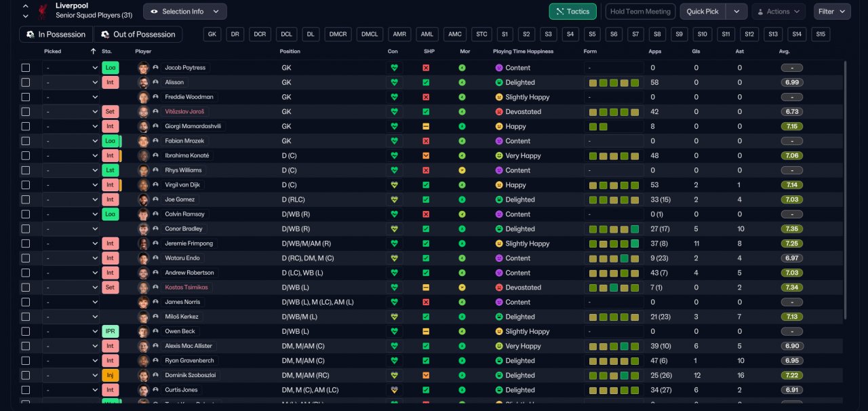868x411 pixels.
Task: Select Ibrahima Konaté's row checkbox
Action: [26, 155]
